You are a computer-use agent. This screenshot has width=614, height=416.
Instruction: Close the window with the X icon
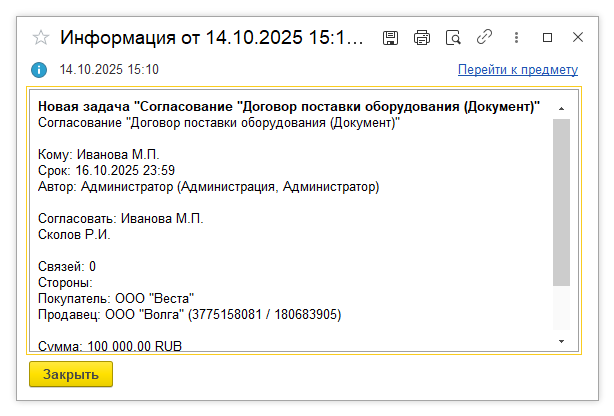coord(578,37)
